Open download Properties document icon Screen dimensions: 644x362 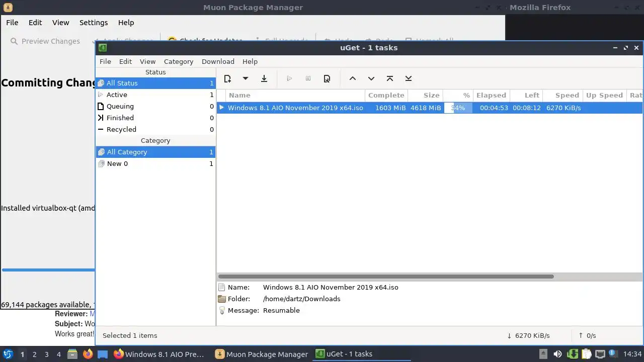click(327, 78)
